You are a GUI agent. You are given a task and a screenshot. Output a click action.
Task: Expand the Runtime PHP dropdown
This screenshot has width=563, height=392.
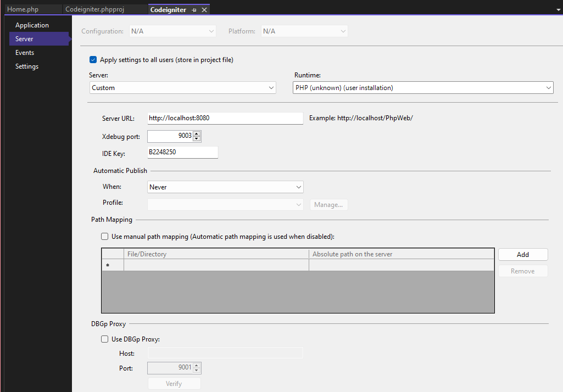tap(422, 88)
